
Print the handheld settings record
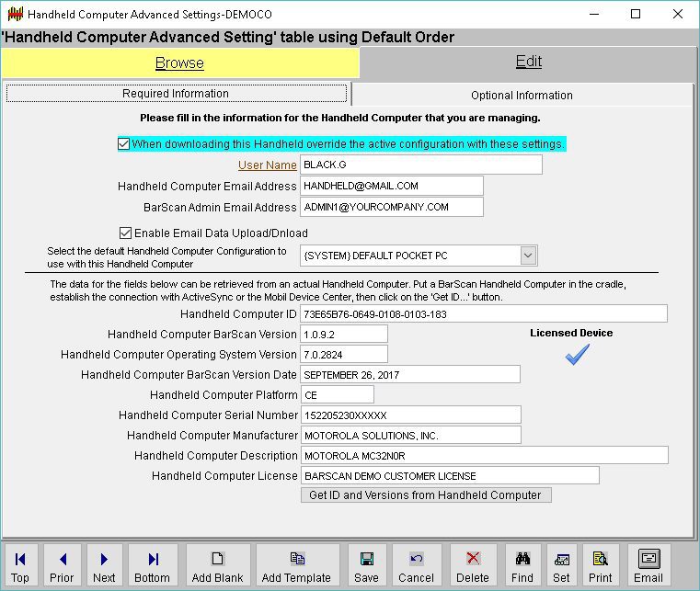pyautogui.click(x=601, y=565)
